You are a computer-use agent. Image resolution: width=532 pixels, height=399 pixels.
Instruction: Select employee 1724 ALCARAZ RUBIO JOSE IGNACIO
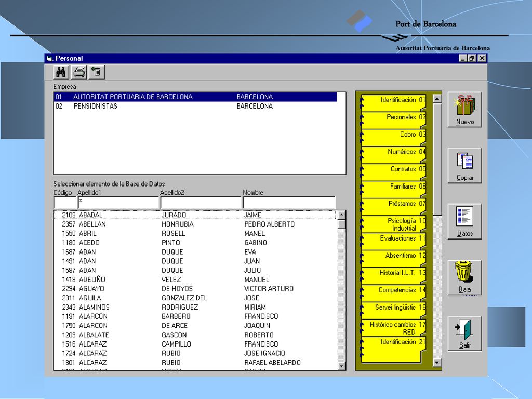point(195,353)
